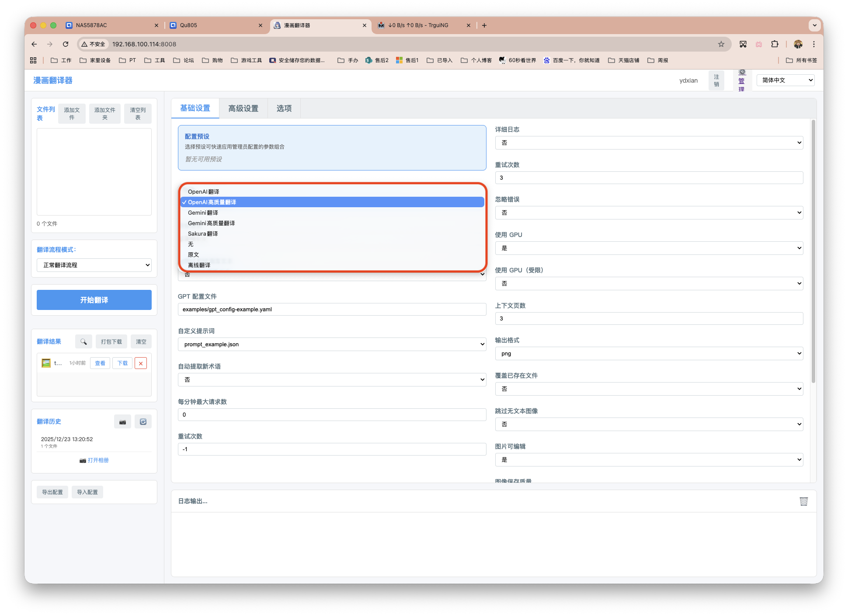The width and height of the screenshot is (848, 616).
Task: Click the 打开相册 link
Action: pyautogui.click(x=98, y=460)
